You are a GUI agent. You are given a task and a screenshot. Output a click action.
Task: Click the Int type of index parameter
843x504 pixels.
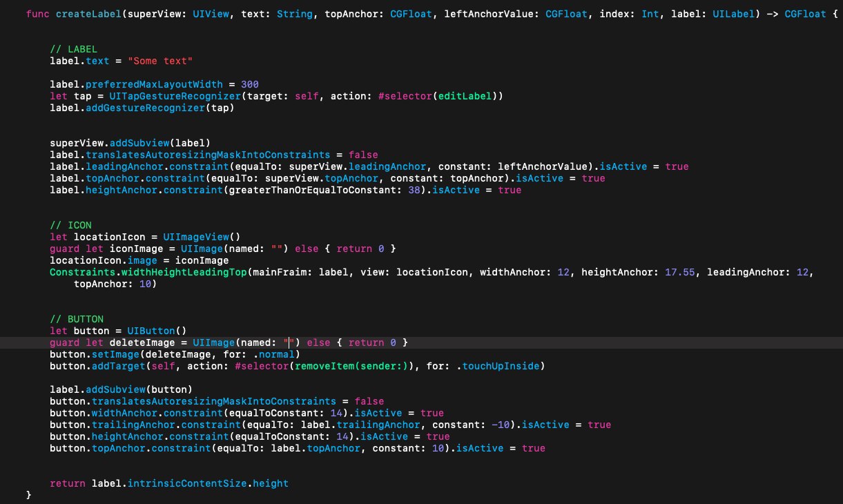click(x=650, y=14)
